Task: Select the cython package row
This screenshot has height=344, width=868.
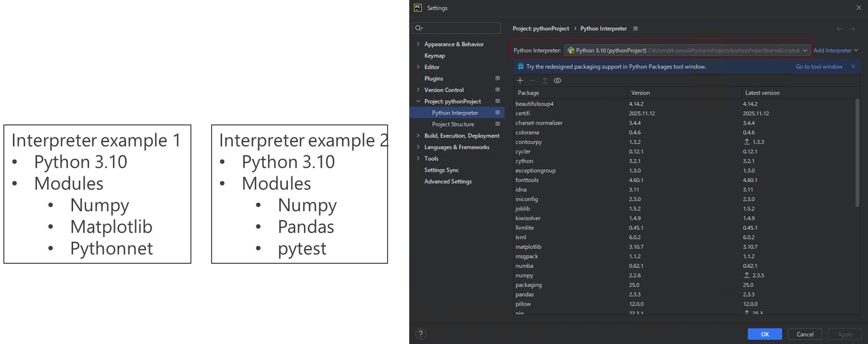Action: [x=685, y=161]
